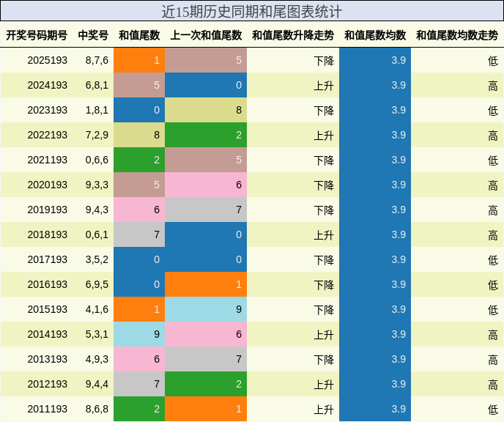504x422 pixels.
Task: Click winning numbers 8,7,6
Action: [x=97, y=60]
